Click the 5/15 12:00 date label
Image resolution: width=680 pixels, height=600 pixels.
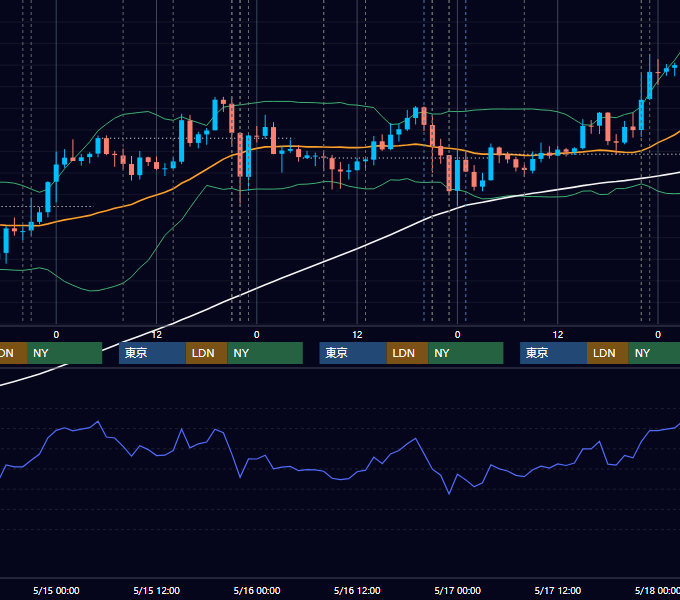157,590
